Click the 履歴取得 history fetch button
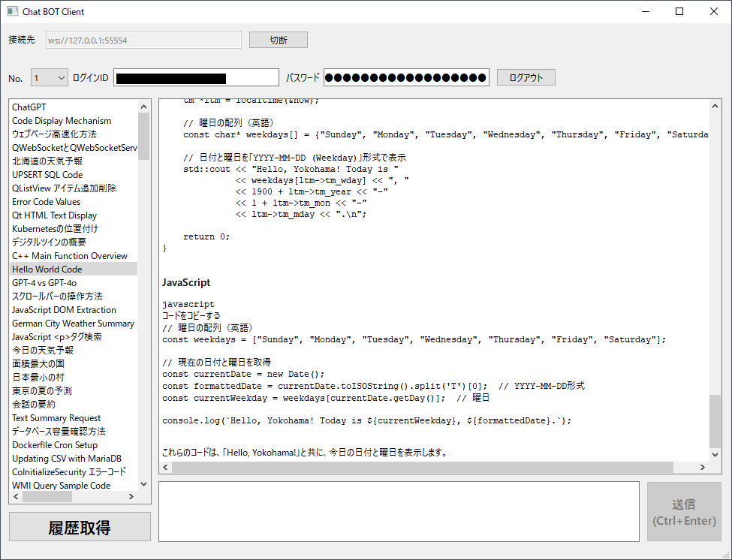Viewport: 732px width, 560px height. (x=80, y=527)
